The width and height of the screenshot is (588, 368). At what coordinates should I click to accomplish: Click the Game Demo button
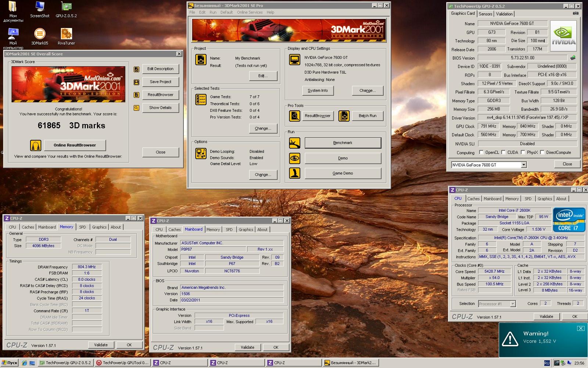343,173
